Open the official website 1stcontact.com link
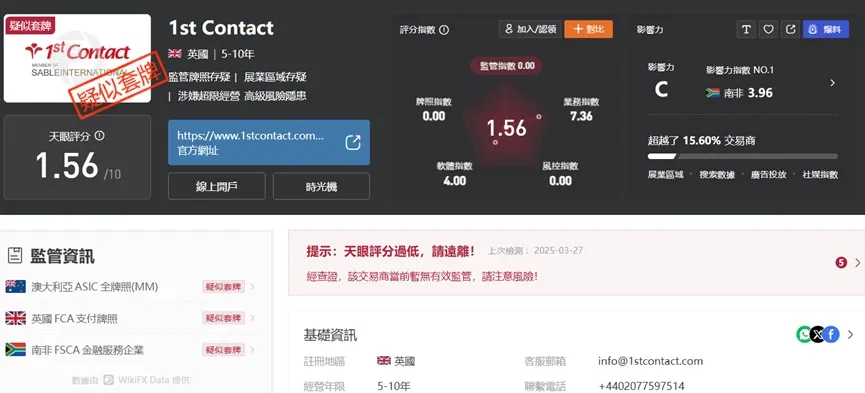 tap(269, 142)
